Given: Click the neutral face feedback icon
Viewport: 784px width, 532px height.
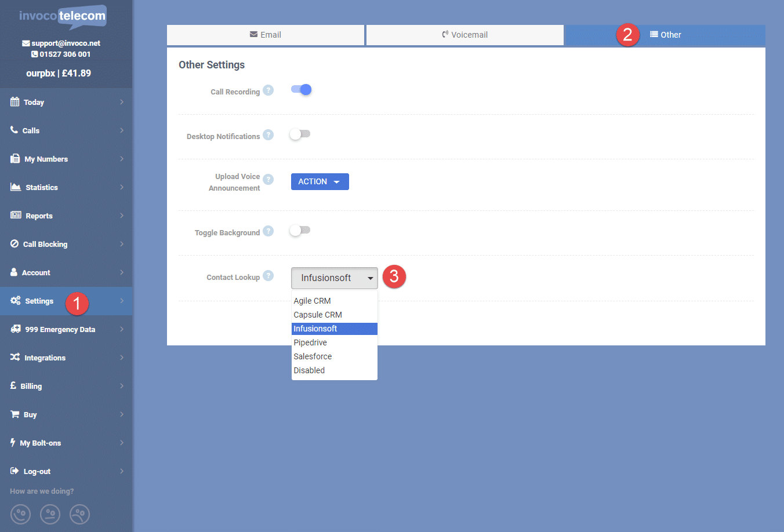Looking at the screenshot, I should pos(50,514).
